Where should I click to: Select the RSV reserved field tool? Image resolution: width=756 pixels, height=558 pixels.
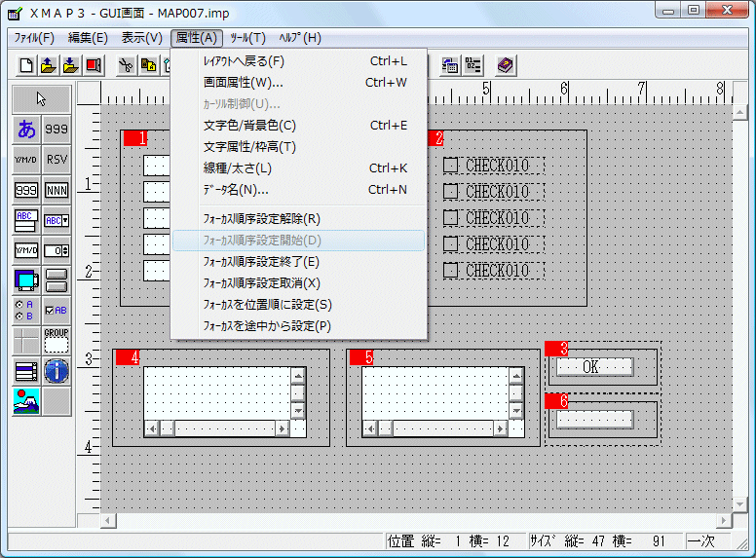[57, 160]
